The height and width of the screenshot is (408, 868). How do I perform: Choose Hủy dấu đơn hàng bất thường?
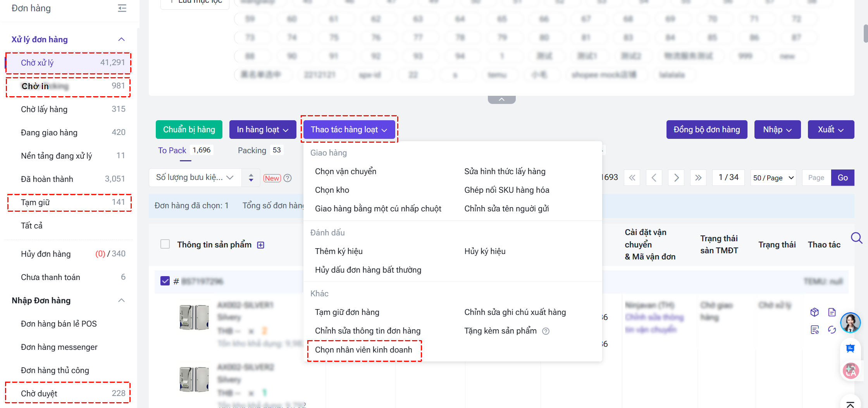(x=368, y=270)
